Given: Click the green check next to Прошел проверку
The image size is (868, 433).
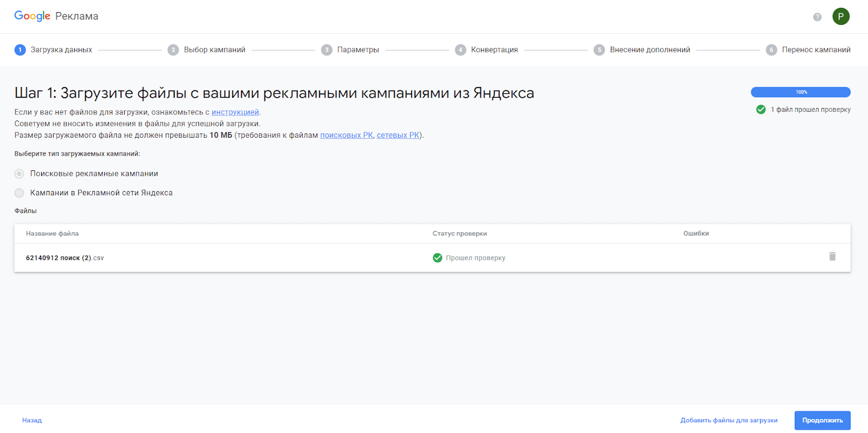Looking at the screenshot, I should [437, 258].
